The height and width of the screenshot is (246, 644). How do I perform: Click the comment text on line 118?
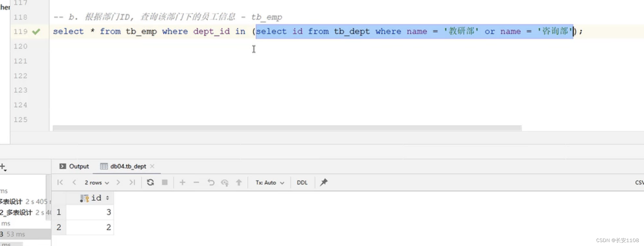[x=168, y=17]
